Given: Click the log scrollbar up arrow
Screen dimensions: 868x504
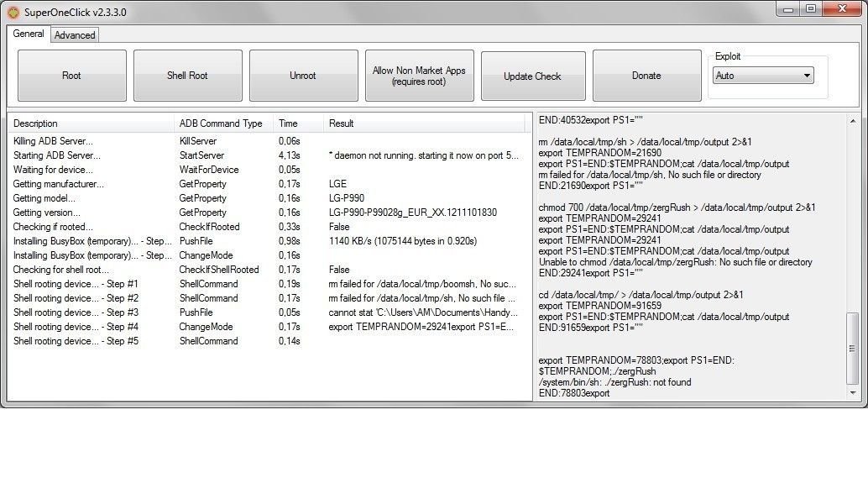Looking at the screenshot, I should 853,121.
